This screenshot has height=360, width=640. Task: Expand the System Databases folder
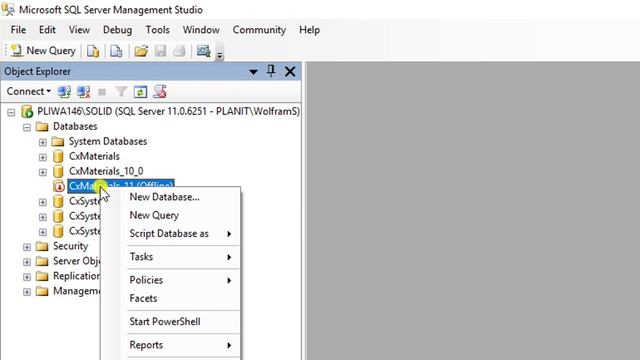(x=42, y=142)
